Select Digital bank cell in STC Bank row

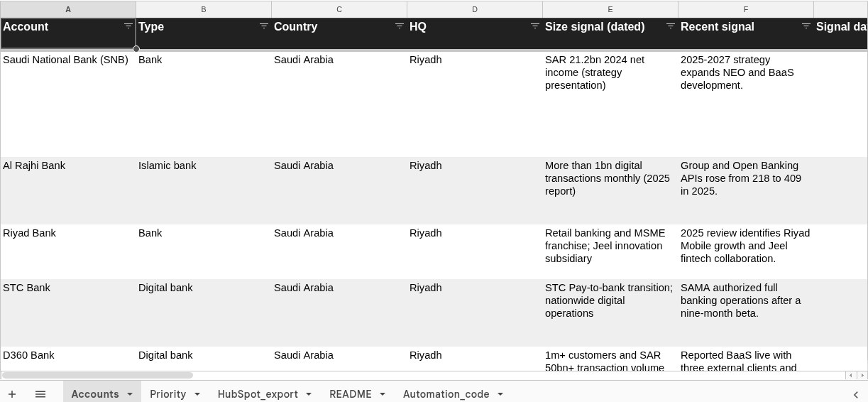pyautogui.click(x=204, y=313)
